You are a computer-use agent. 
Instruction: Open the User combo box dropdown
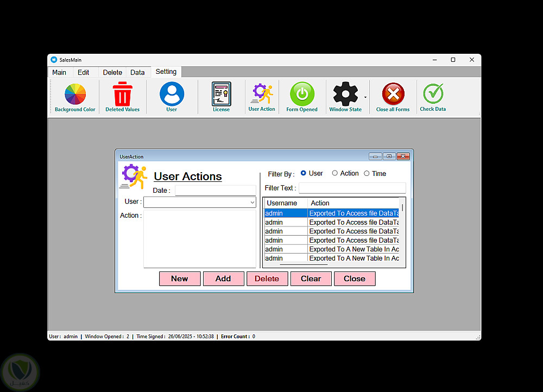tap(252, 202)
